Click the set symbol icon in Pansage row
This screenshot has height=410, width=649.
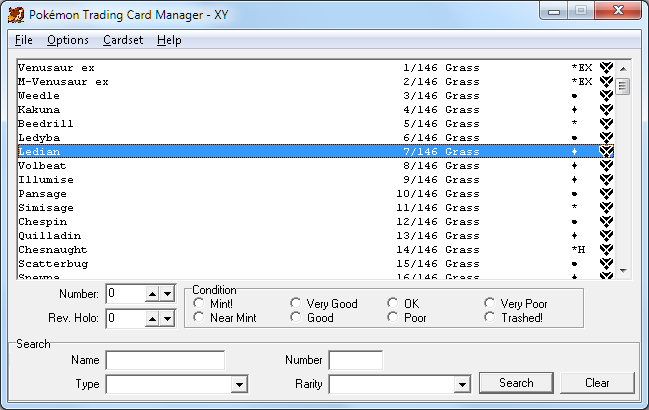606,194
